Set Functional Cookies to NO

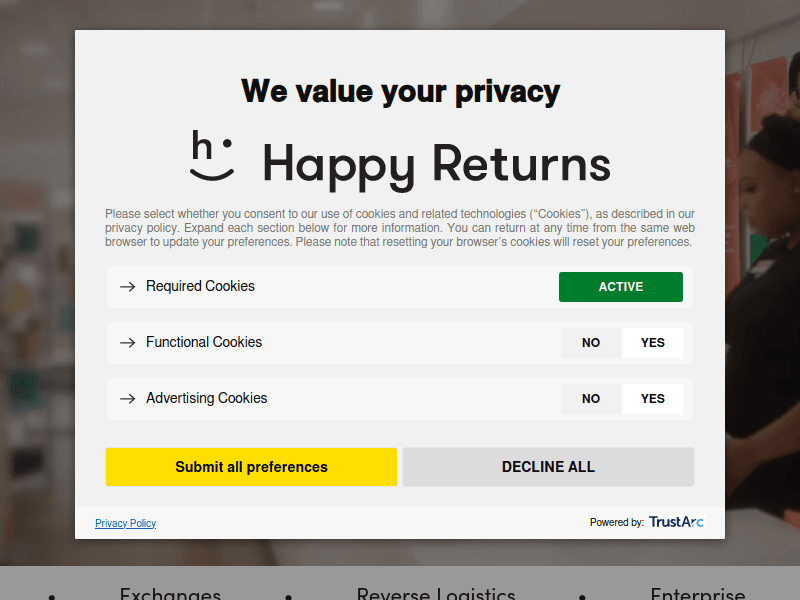(591, 343)
